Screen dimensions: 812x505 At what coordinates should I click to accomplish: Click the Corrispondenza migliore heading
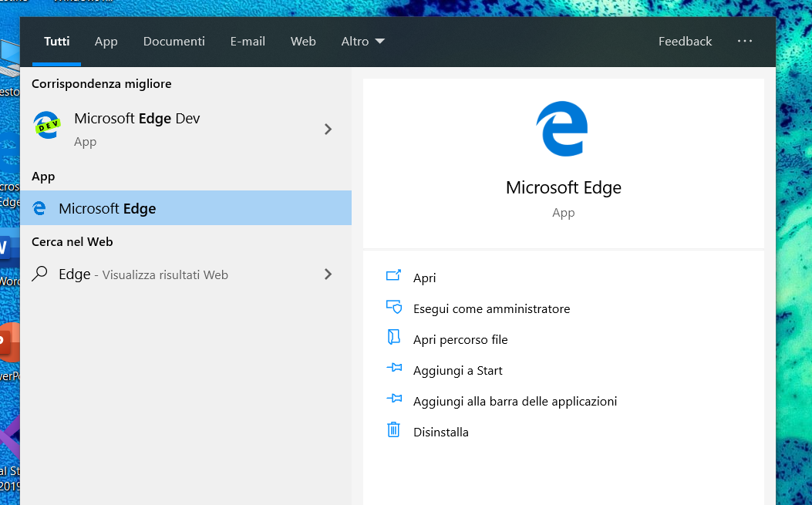click(x=102, y=83)
